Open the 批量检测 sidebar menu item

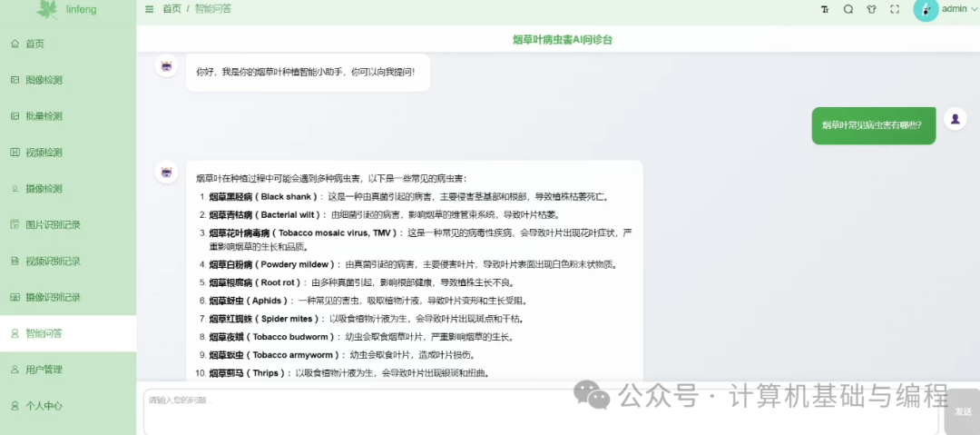68,116
